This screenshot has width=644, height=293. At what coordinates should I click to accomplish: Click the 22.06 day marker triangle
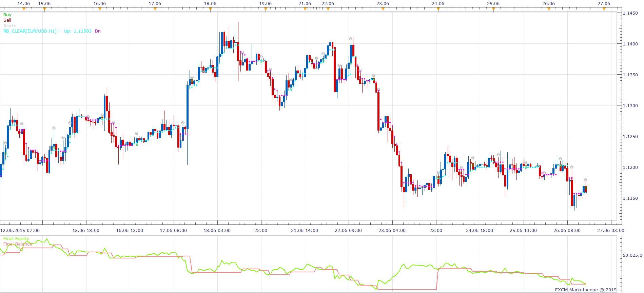point(328,9)
